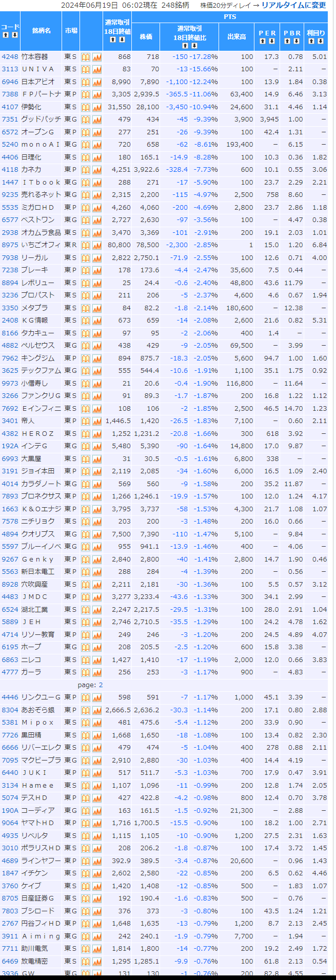Open the book icon for ＨＥＲＯＺ
The width and height of the screenshot is (336, 980).
[86, 434]
